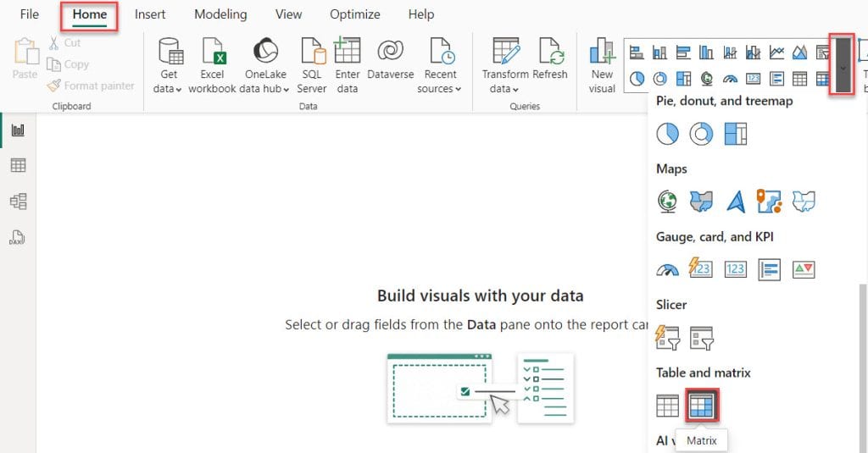Choose the globe Map visual under Maps

tap(668, 202)
